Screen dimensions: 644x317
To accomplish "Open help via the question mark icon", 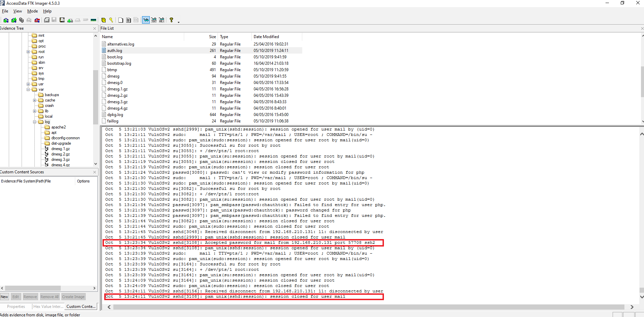I will pyautogui.click(x=171, y=20).
